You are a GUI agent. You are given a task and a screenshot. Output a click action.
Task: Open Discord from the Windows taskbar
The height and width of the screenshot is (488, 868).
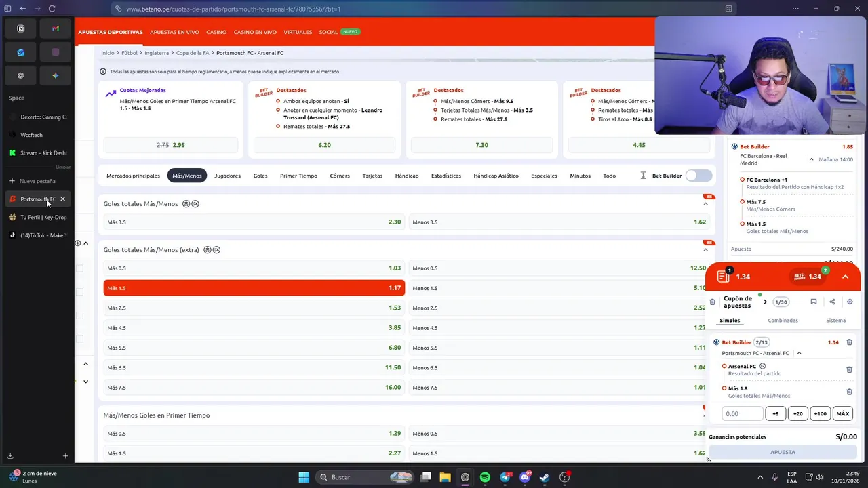pyautogui.click(x=524, y=477)
